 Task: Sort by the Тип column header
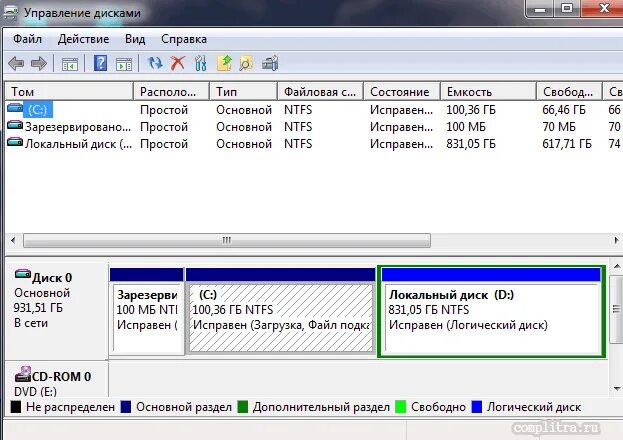coord(244,91)
